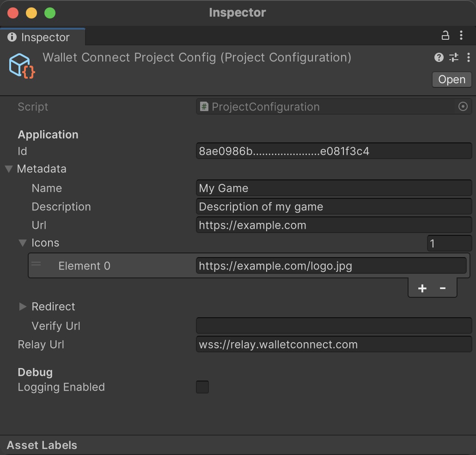
Task: Open the component help reference icon
Action: point(439,57)
